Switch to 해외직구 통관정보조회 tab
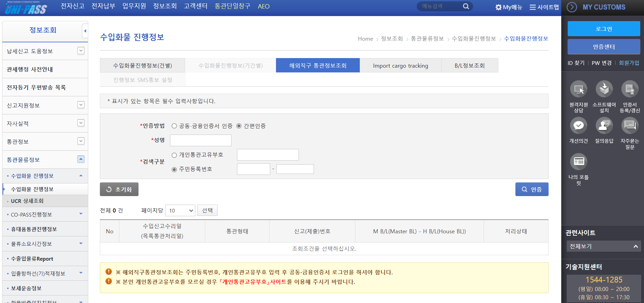 pos(318,65)
